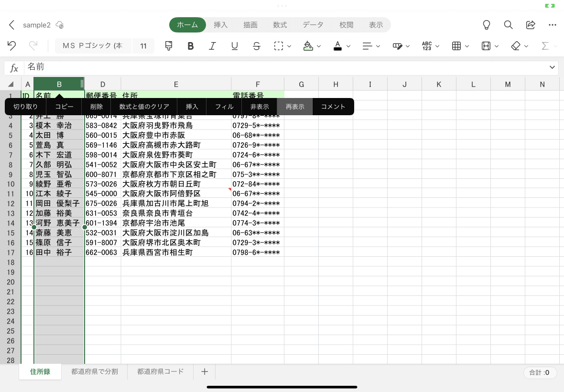Screen dimensions: 564x392
Task: Click the ABC 123 number format icon
Action: 427,46
